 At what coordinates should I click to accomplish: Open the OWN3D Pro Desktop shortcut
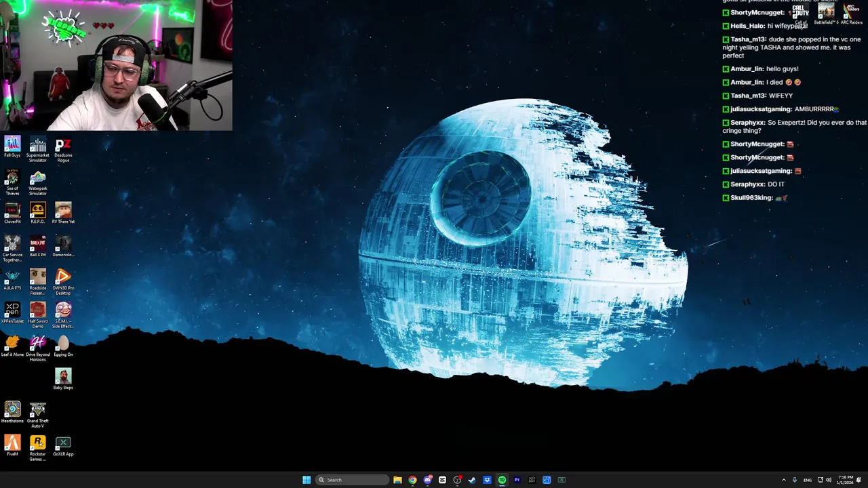[x=63, y=282]
